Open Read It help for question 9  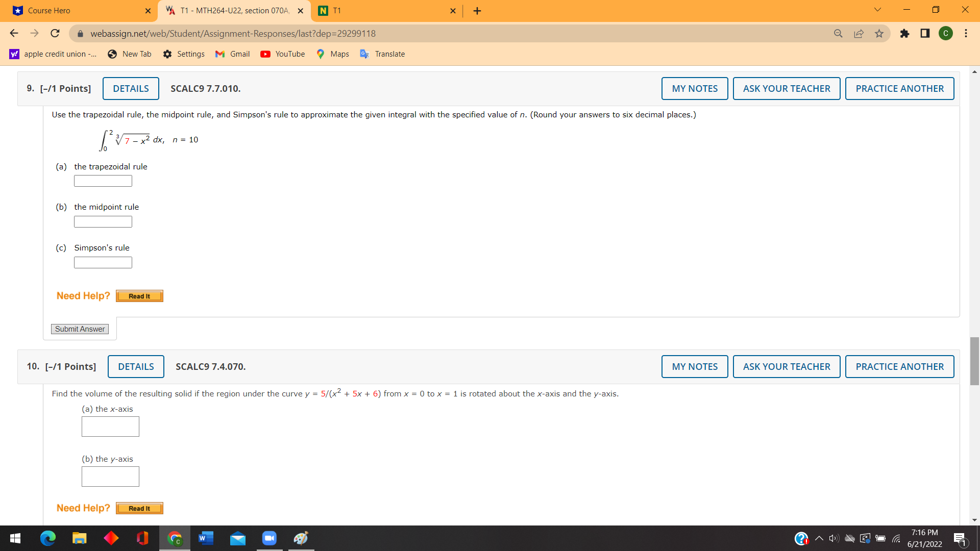[x=139, y=296]
